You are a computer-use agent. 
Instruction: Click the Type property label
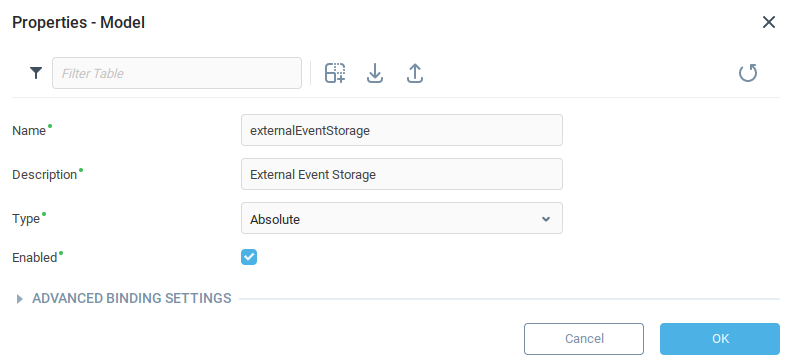point(26,219)
